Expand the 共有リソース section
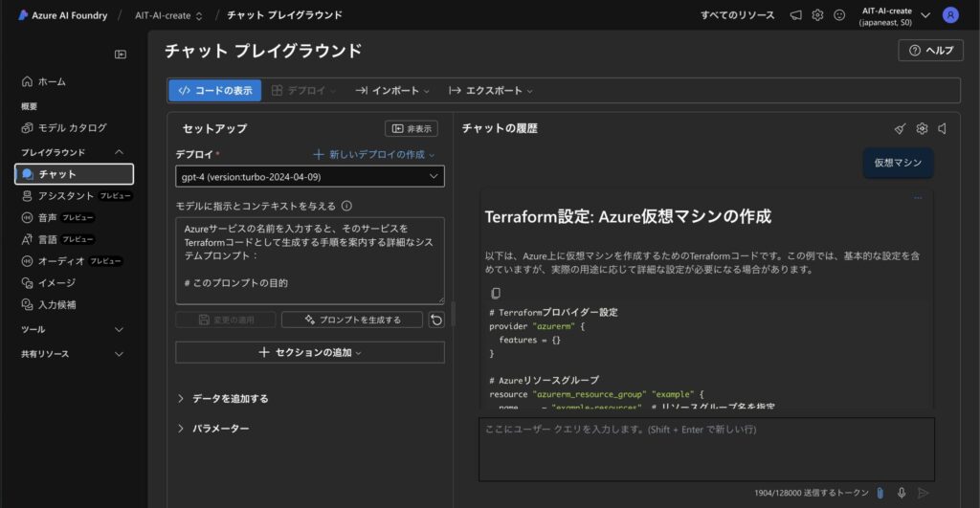The width and height of the screenshot is (980, 508). click(119, 354)
